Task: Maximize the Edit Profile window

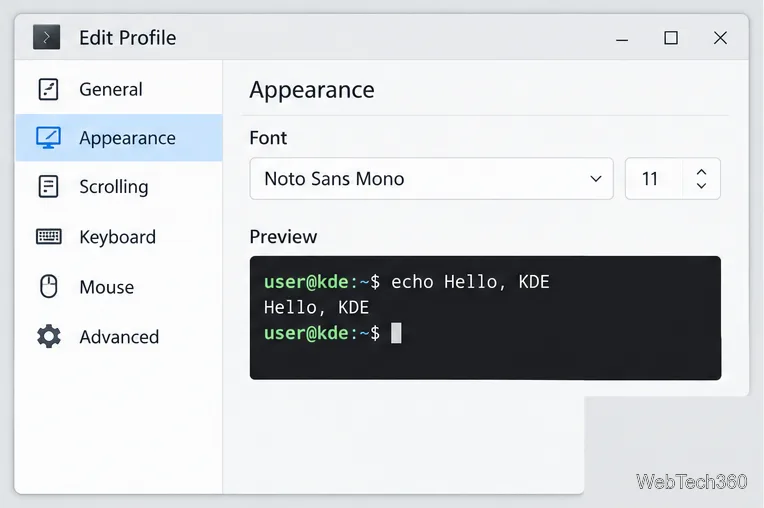Action: (671, 38)
